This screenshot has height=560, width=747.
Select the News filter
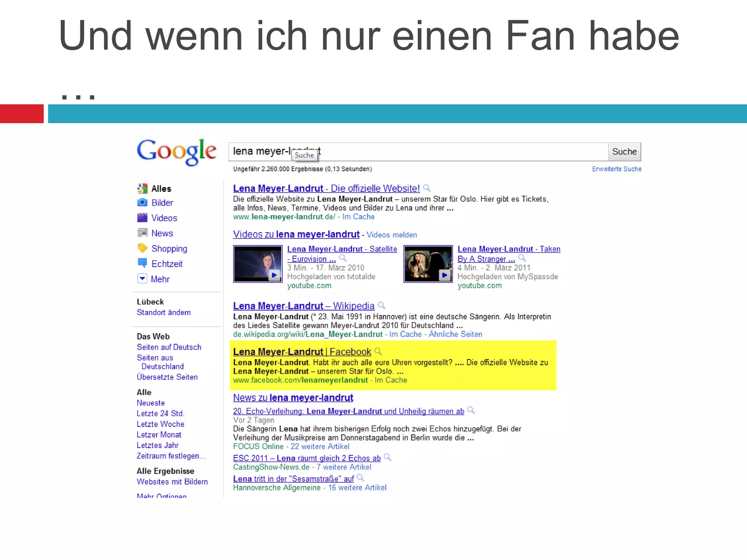(162, 233)
